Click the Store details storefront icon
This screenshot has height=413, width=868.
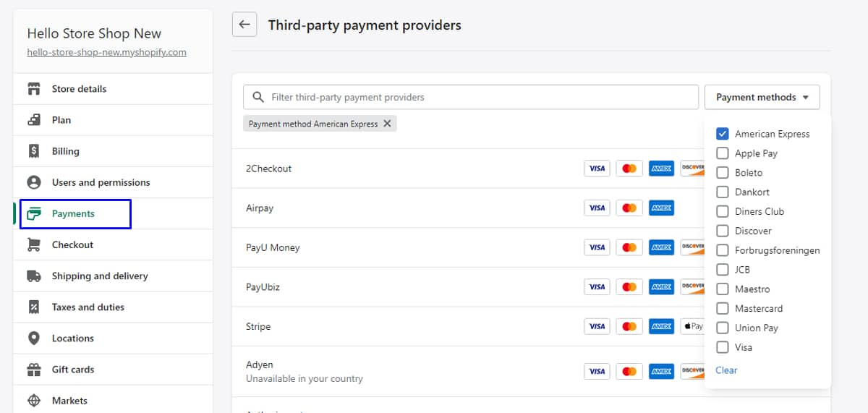pos(33,89)
